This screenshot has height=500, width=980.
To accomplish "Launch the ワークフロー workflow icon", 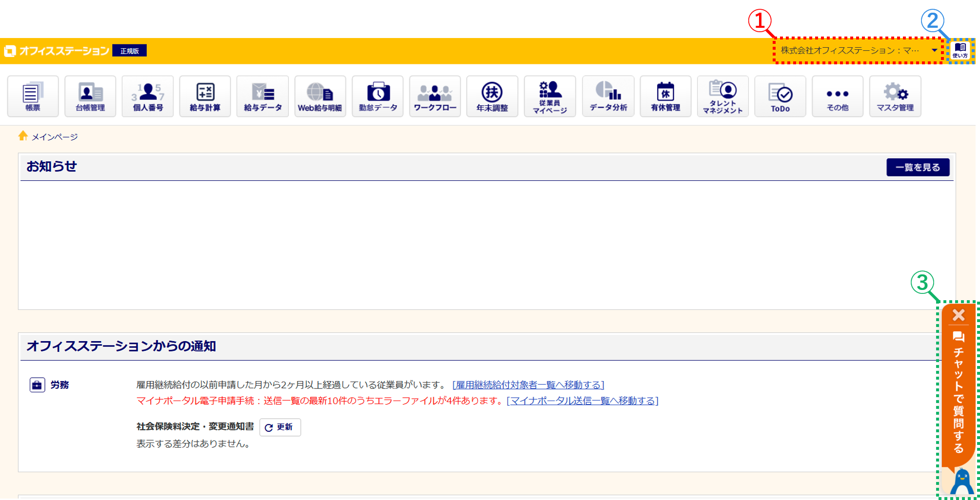I will coord(435,96).
